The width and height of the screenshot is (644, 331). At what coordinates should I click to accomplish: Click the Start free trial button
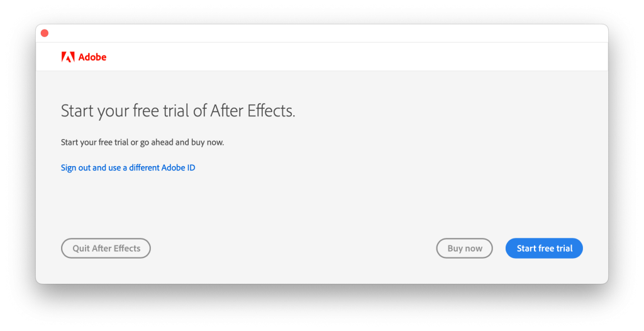(544, 249)
